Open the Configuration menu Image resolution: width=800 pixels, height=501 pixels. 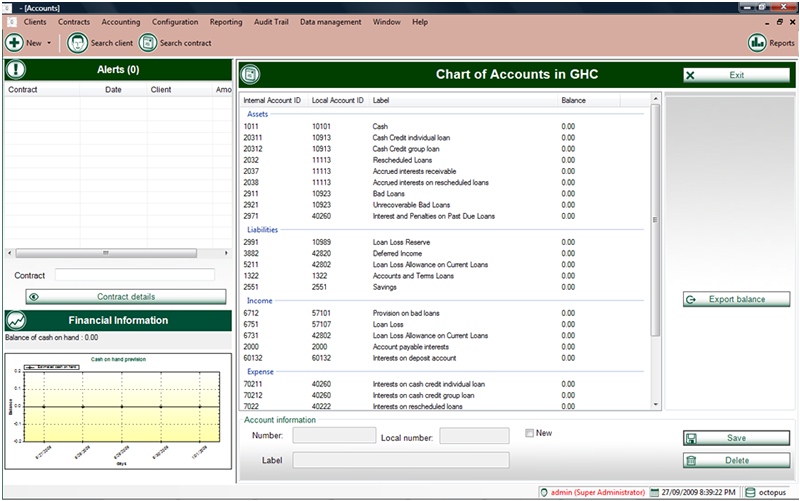[x=175, y=21]
